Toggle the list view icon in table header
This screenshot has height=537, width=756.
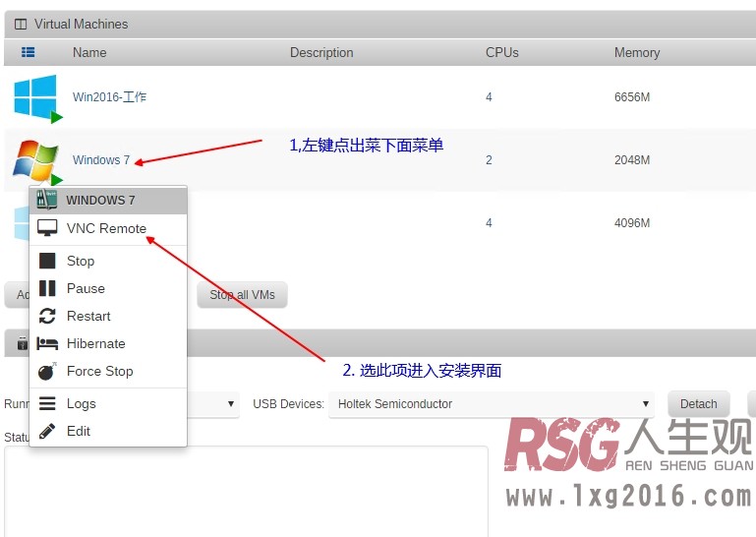[x=28, y=52]
